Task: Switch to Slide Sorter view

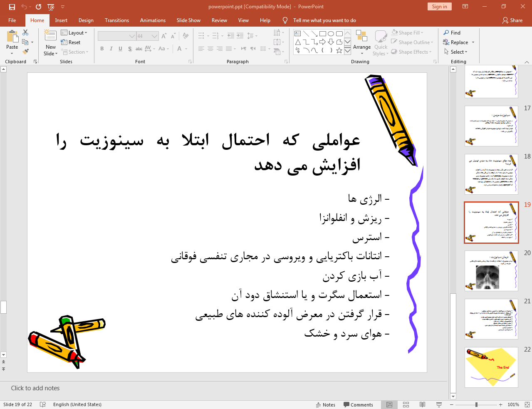Action: (406, 404)
